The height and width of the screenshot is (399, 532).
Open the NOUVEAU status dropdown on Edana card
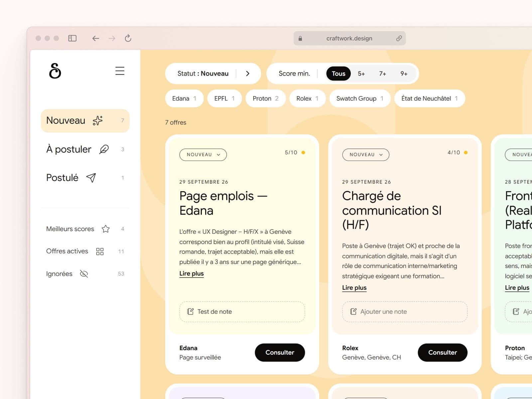pos(203,155)
